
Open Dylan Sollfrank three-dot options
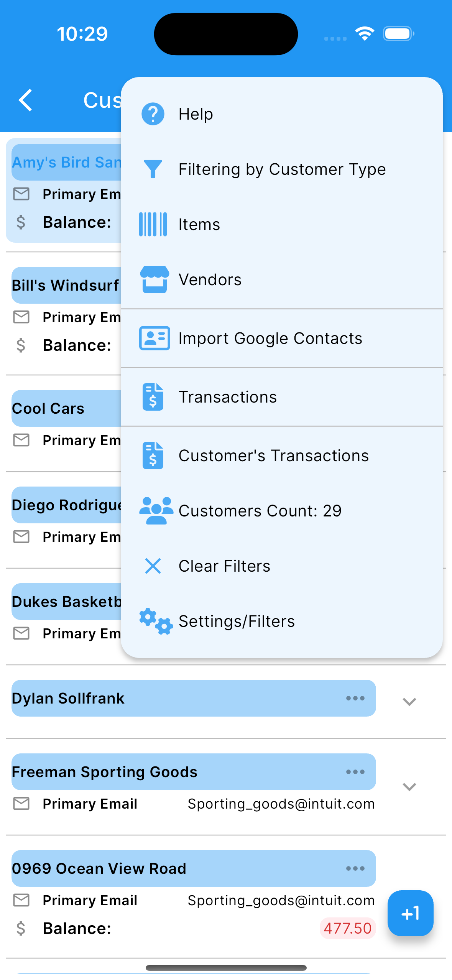[x=355, y=698]
